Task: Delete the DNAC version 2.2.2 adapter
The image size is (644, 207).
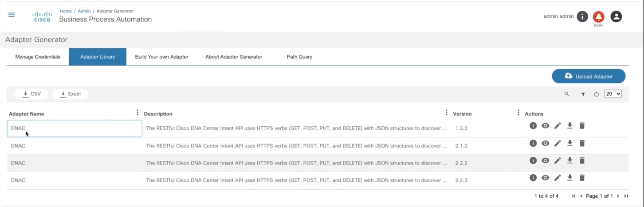Action: click(x=582, y=160)
